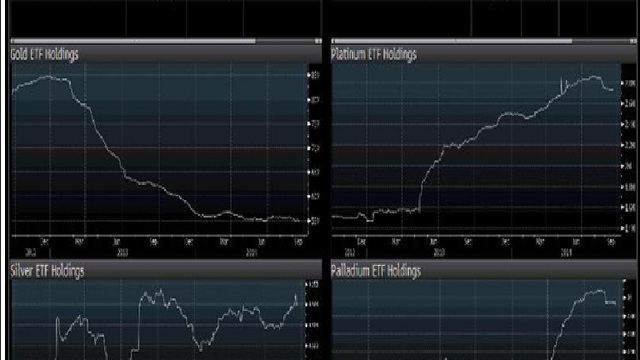Image resolution: width=640 pixels, height=360 pixels.
Task: Click the left panel horizontal scrollbar thumb
Action: 135,41
